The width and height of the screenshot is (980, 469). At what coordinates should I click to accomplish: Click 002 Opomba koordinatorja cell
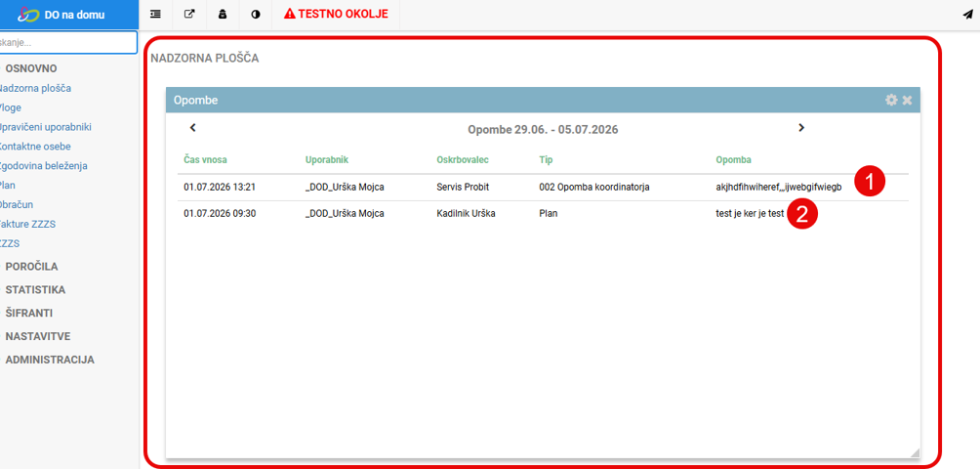tap(593, 187)
